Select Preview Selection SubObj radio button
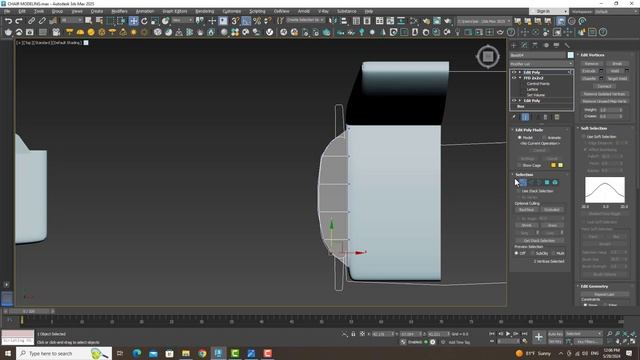Viewport: 640px width, 360px height. (x=533, y=253)
